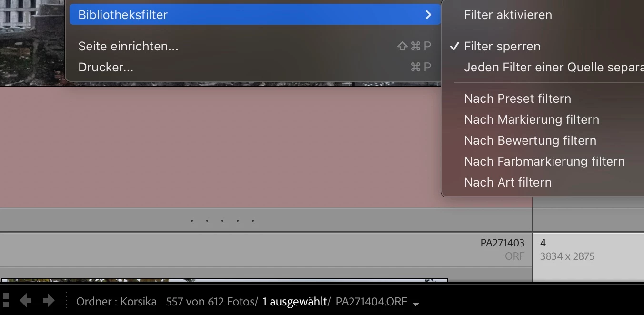This screenshot has width=644, height=315.
Task: Click the panel divider dots handle
Action: (222, 221)
